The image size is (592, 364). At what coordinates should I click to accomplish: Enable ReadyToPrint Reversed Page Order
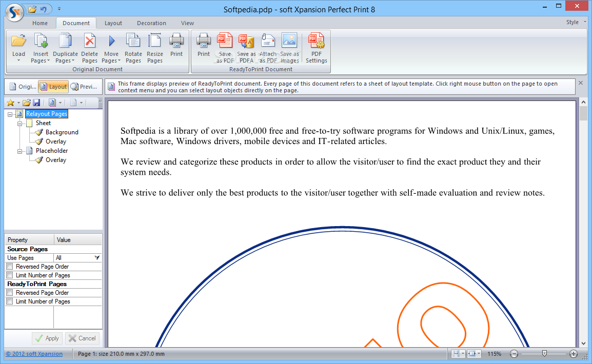coord(10,292)
